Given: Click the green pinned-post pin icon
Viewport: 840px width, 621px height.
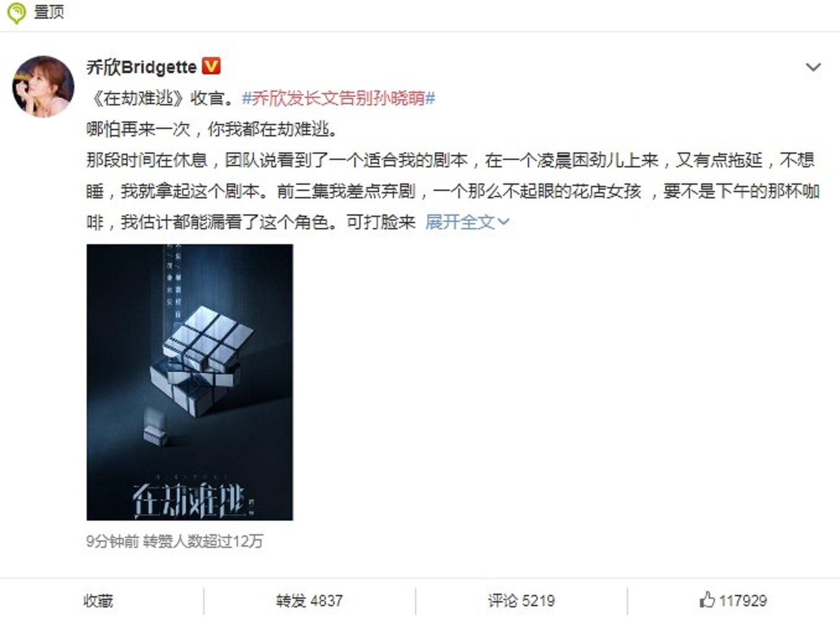Looking at the screenshot, I should 16,13.
